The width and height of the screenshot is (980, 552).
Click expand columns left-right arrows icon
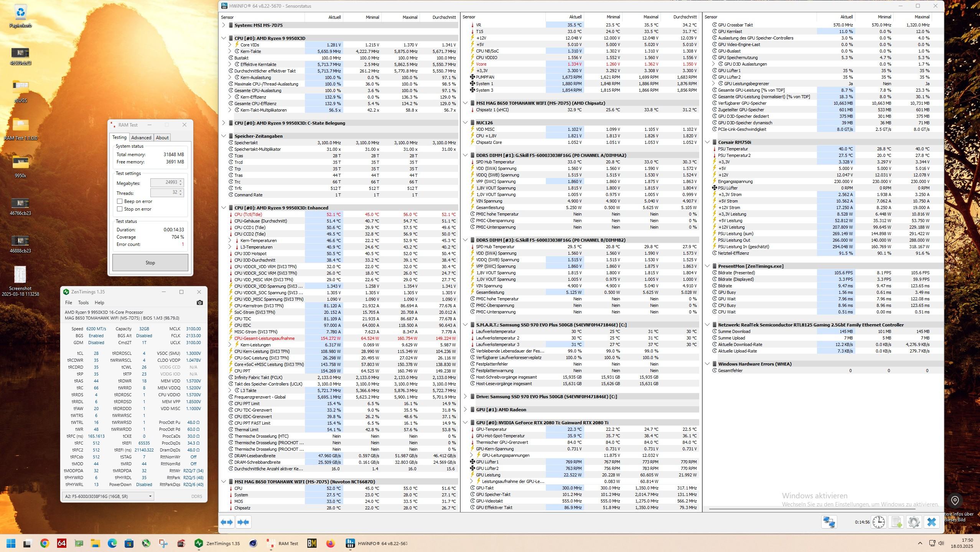pos(227,522)
